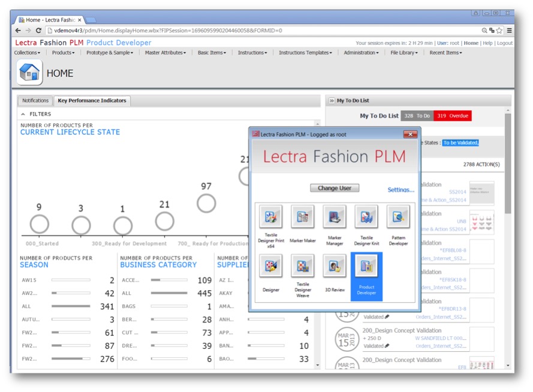This screenshot has height=392, width=533.
Task: Open the Chrome hamburger menu
Action: (x=509, y=31)
